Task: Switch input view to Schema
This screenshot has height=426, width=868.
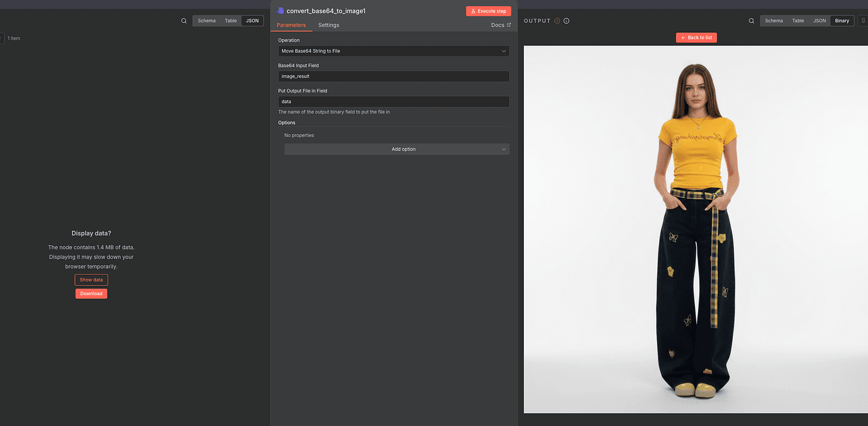Action: (206, 20)
